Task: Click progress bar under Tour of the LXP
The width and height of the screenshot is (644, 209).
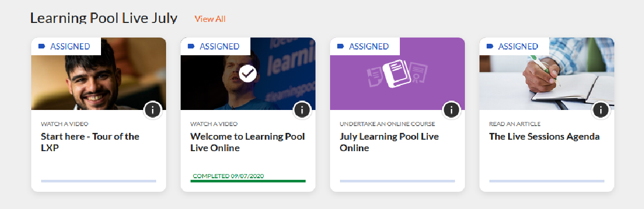Action: (x=98, y=181)
